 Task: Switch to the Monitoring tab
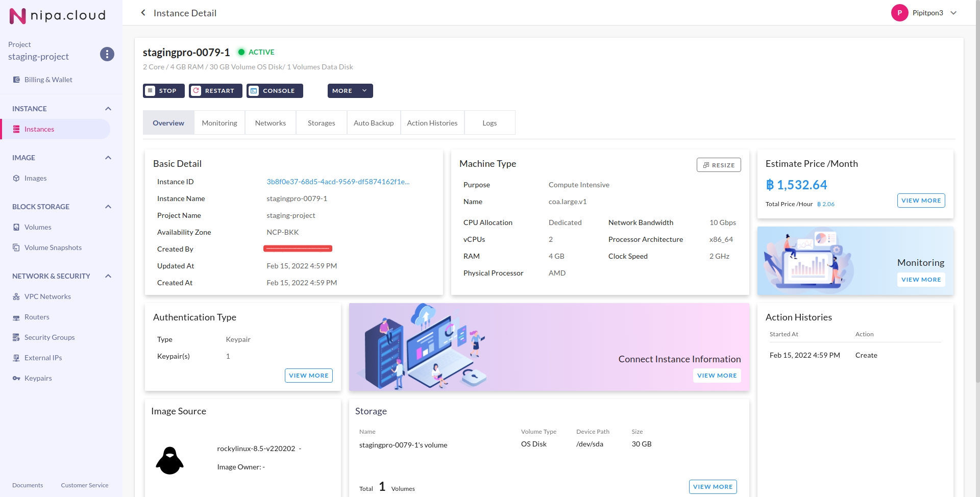[219, 123]
